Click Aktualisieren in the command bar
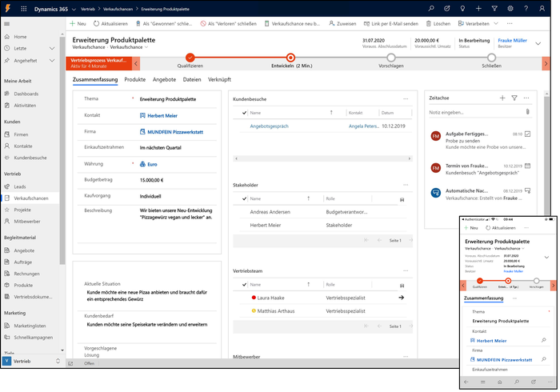560x392 pixels. (x=110, y=23)
